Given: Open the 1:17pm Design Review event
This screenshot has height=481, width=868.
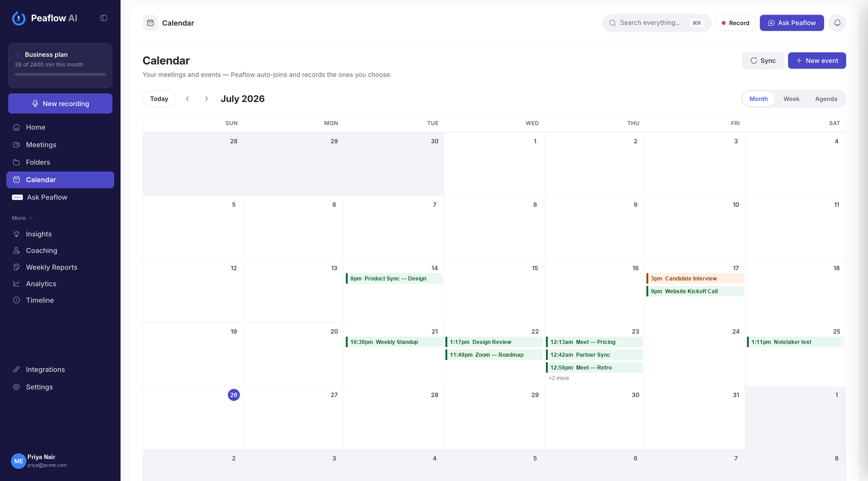Looking at the screenshot, I should pos(494,342).
